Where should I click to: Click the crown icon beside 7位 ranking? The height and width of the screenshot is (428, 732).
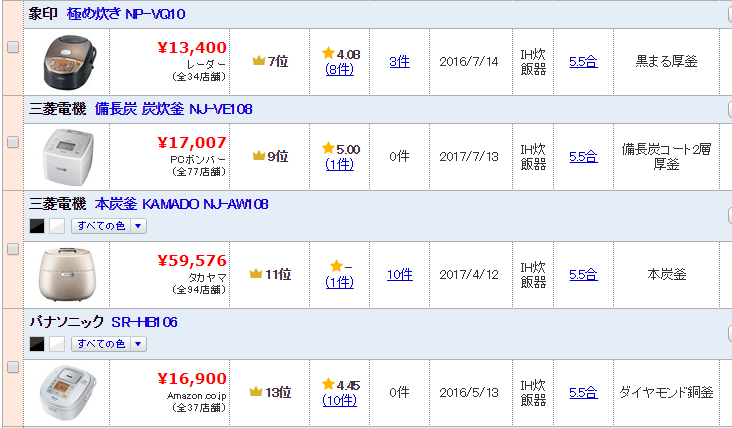(x=259, y=61)
